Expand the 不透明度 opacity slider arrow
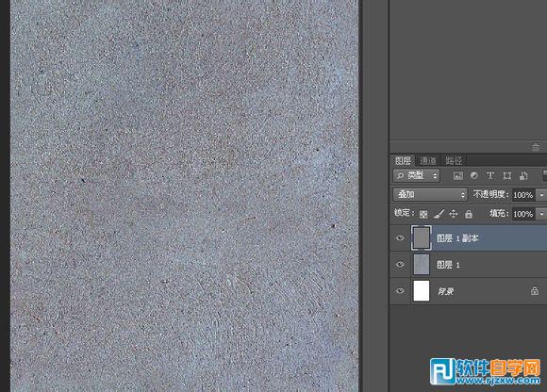 (541, 195)
